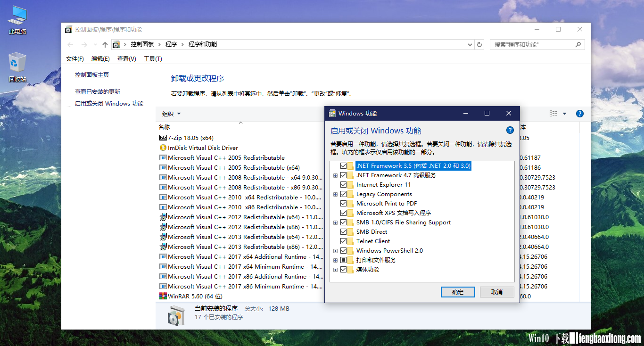Click the 搜索"程序和功能" search field

[537, 44]
